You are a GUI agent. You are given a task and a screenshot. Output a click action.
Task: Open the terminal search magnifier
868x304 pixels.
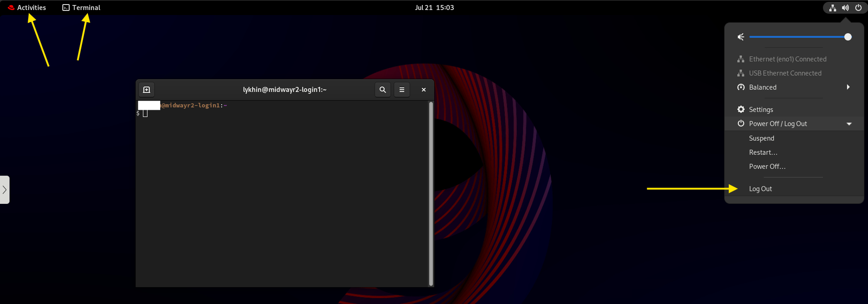[x=383, y=90]
